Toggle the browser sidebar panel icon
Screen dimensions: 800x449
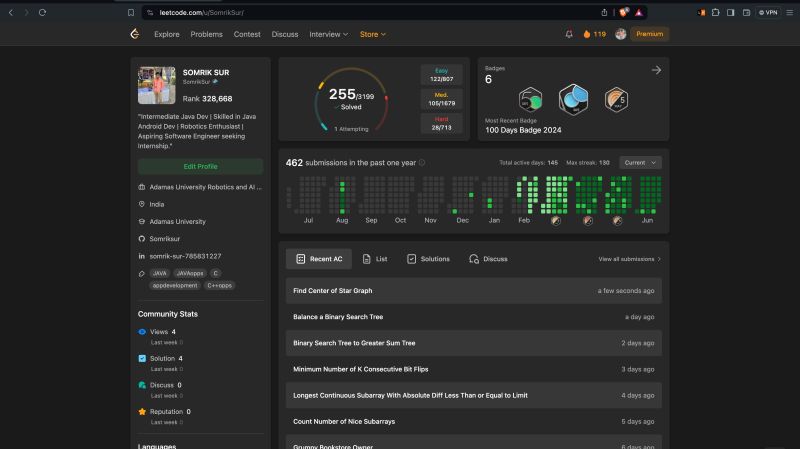(x=731, y=12)
